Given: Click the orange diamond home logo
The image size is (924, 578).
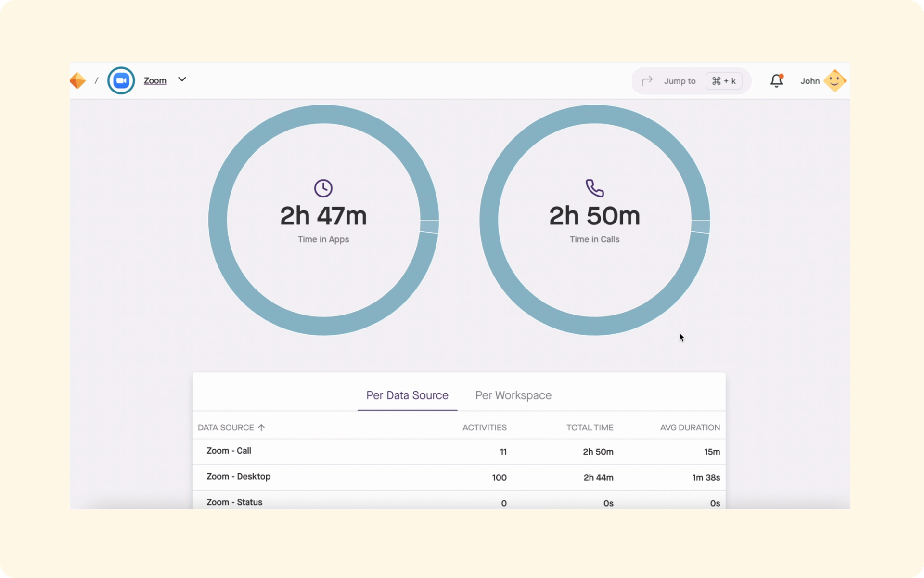Looking at the screenshot, I should tap(77, 80).
